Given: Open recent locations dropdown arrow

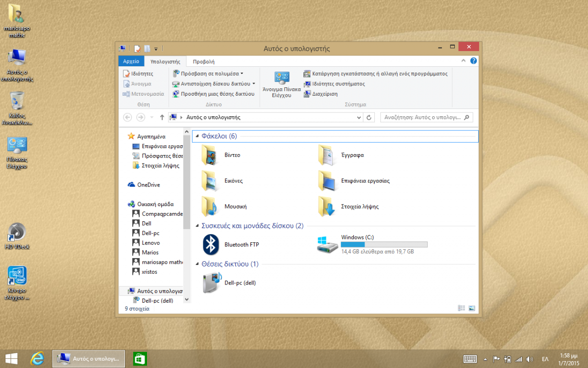Looking at the screenshot, I should (x=151, y=117).
